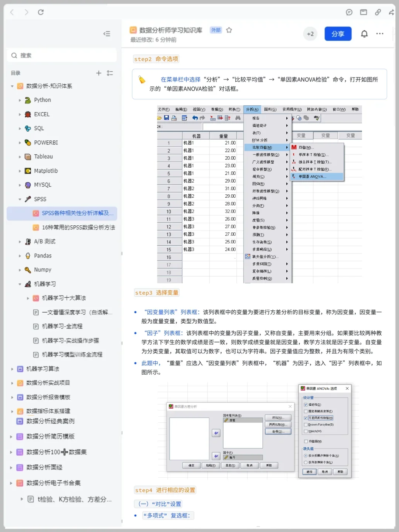Select the 按列表排除个案(L) radio button
The image size is (399, 532).
click(306, 462)
